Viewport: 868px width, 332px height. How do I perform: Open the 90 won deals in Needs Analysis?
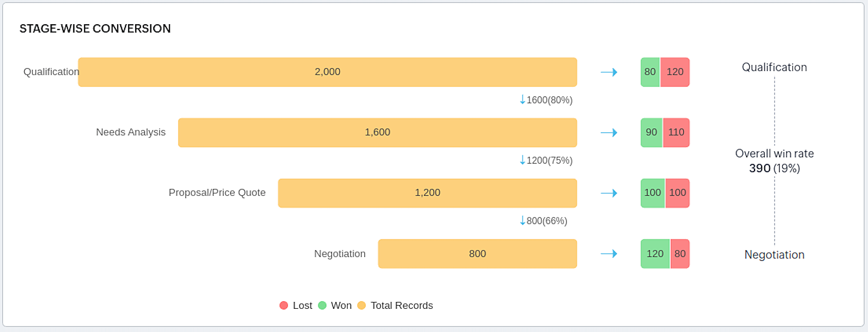click(x=651, y=132)
